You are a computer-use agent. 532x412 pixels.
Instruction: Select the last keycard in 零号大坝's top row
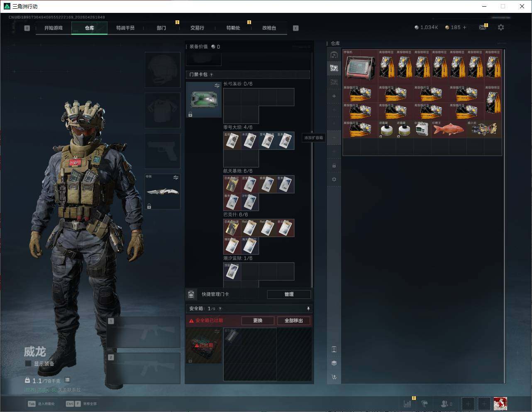(285, 141)
